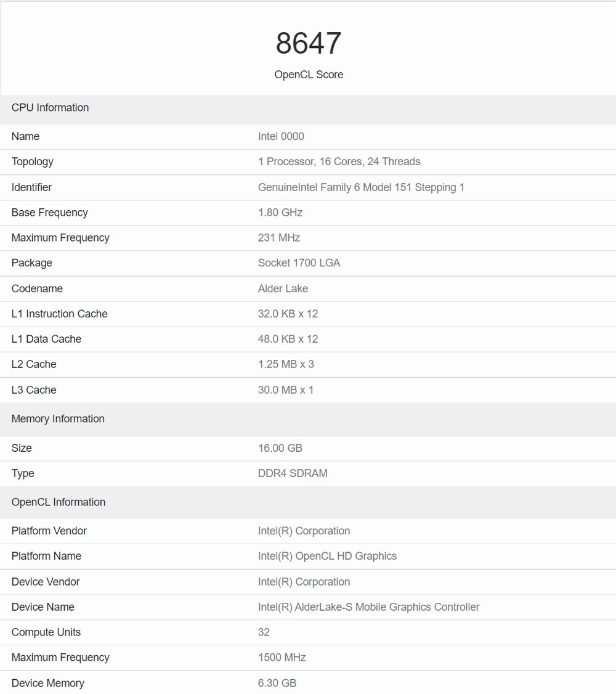Click the OpenCL Score label
The image size is (616, 694).
click(x=309, y=75)
